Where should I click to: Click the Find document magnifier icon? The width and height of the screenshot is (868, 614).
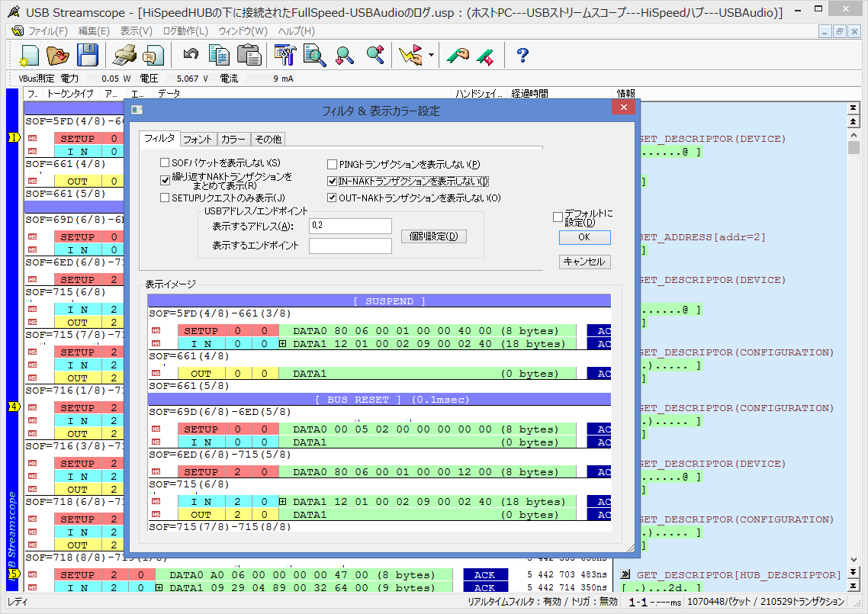pyautogui.click(x=314, y=56)
